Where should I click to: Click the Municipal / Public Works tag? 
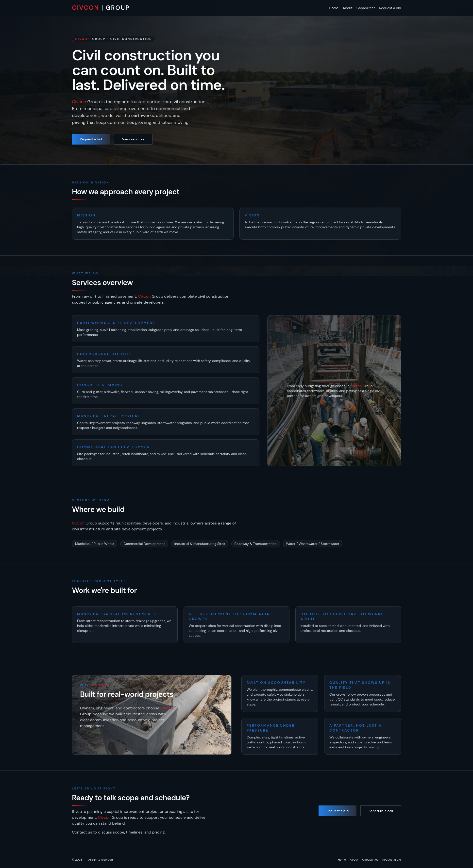(x=94, y=543)
